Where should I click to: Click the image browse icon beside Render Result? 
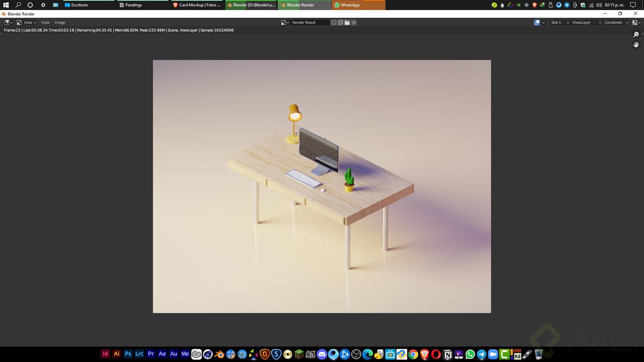[x=285, y=22]
